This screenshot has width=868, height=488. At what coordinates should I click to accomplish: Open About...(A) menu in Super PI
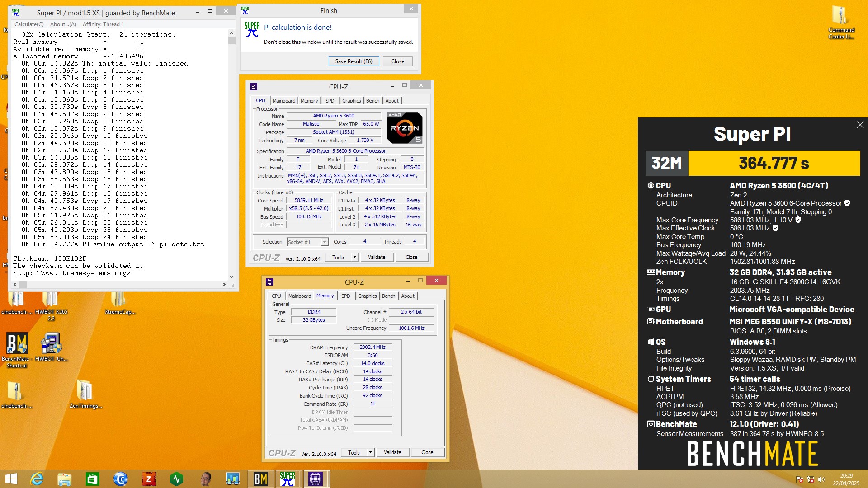[x=63, y=24]
